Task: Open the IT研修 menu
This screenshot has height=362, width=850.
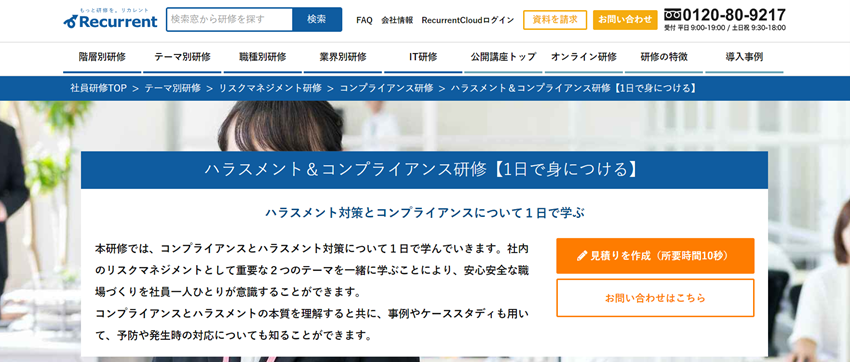Action: [423, 57]
